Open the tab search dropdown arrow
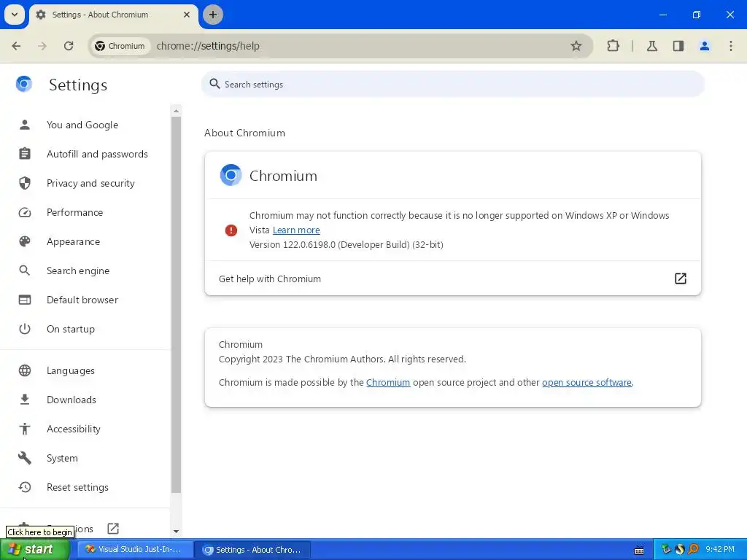This screenshot has height=560, width=747. tap(15, 15)
